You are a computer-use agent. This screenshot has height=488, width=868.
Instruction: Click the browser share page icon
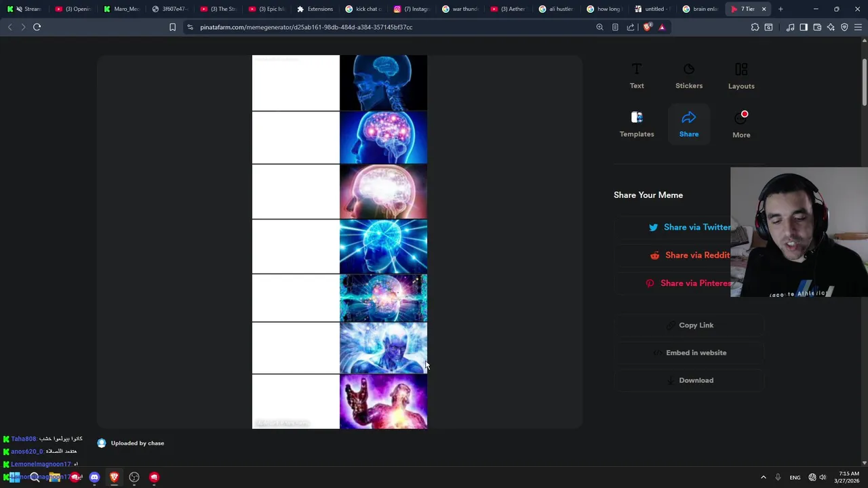pos(631,27)
